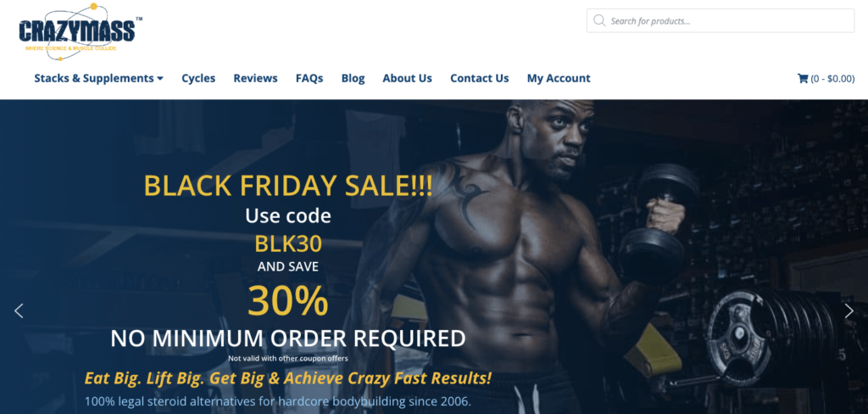868x414 pixels.
Task: Open the FAQs link
Action: 309,78
